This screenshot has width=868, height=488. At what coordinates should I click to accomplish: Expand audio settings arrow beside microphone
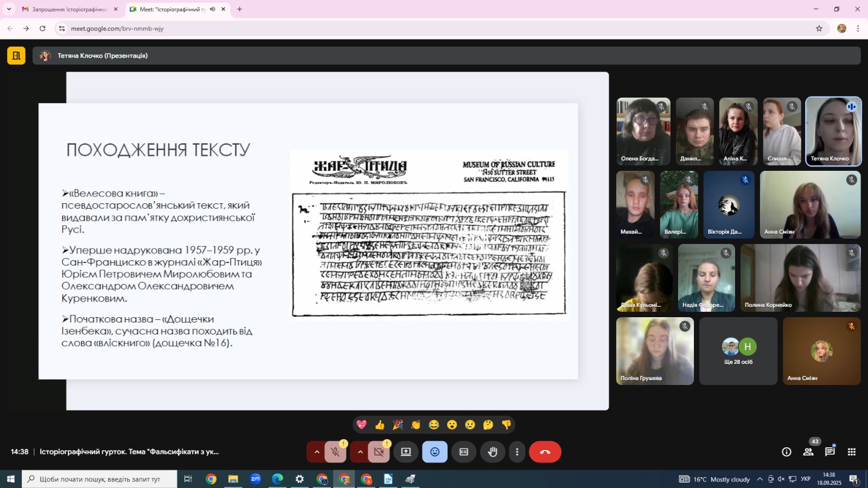tap(317, 452)
